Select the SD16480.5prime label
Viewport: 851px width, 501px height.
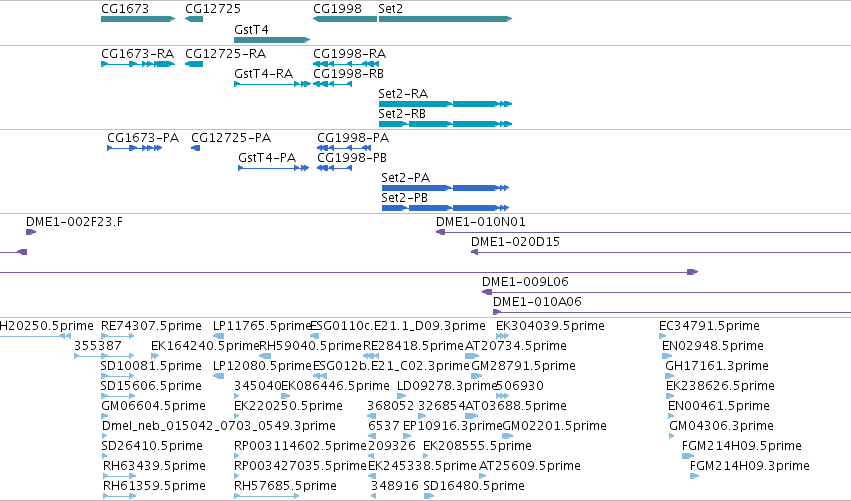coord(474,486)
